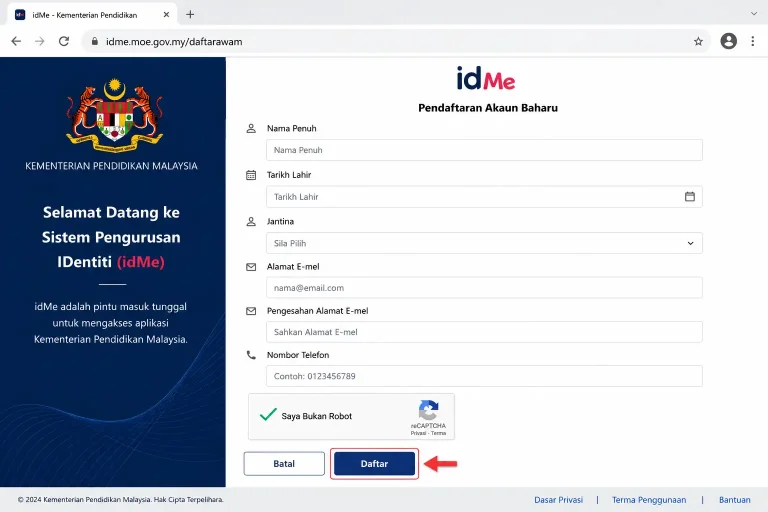Open the Dasar Privasi footer link
The width and height of the screenshot is (768, 512).
[x=558, y=500]
